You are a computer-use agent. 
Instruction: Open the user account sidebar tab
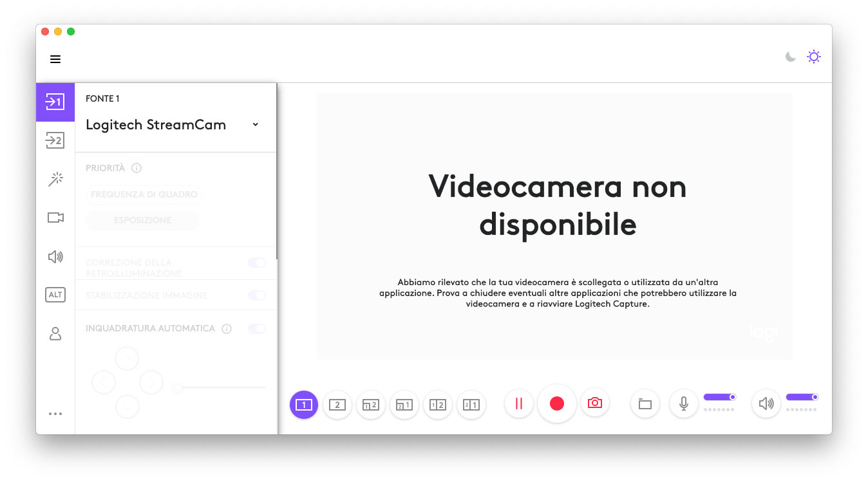(55, 333)
